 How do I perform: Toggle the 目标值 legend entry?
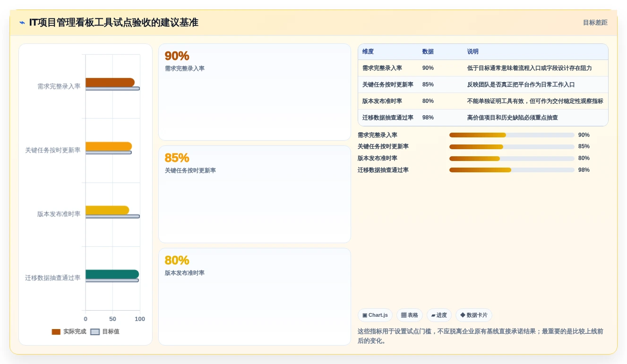click(105, 332)
